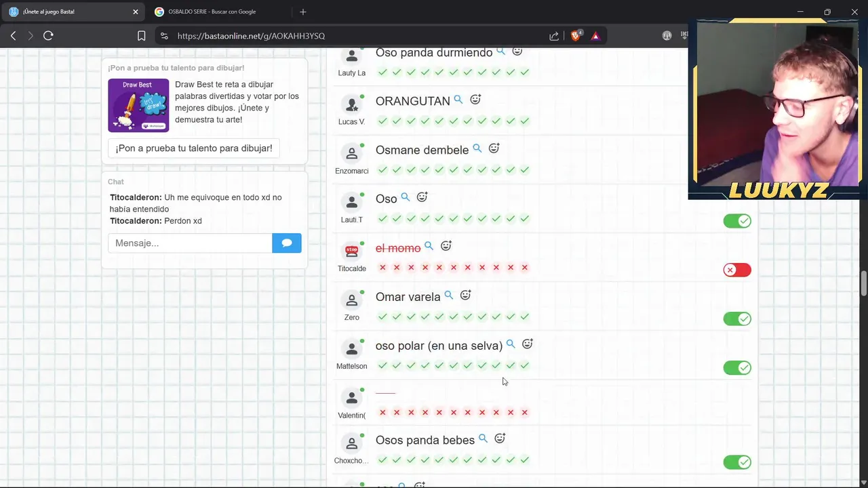
Task: Click the share page icon in address bar
Action: pos(554,36)
